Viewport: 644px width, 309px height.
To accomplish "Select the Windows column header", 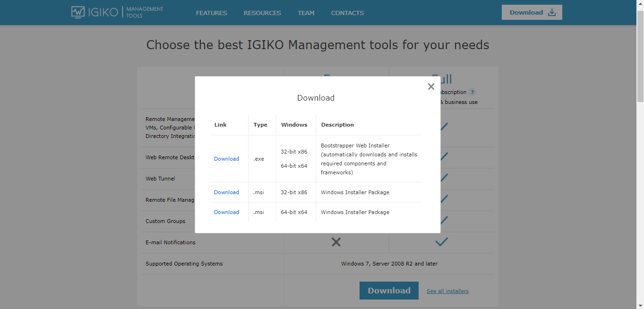I will point(294,125).
